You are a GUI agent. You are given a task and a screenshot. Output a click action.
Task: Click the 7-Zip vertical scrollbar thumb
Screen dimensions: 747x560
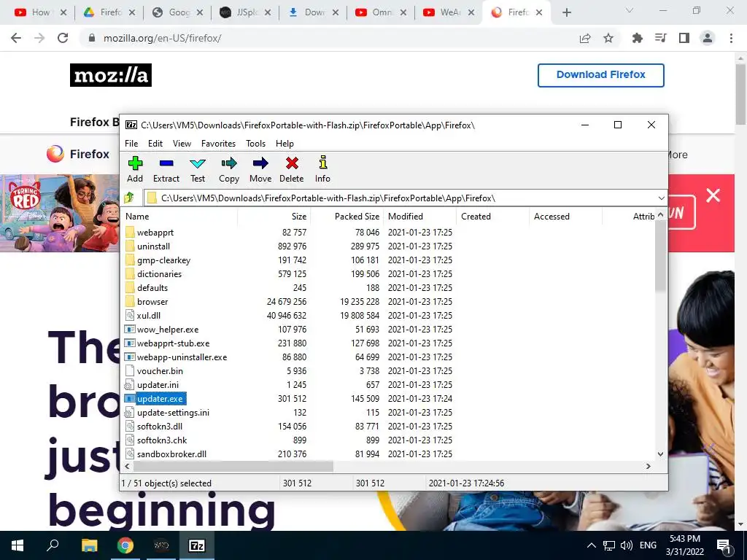pyautogui.click(x=660, y=256)
